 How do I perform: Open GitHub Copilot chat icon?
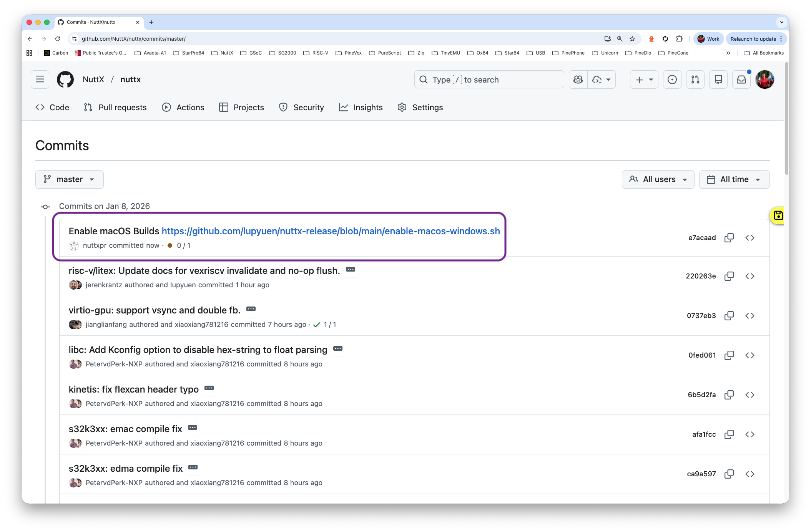click(578, 80)
